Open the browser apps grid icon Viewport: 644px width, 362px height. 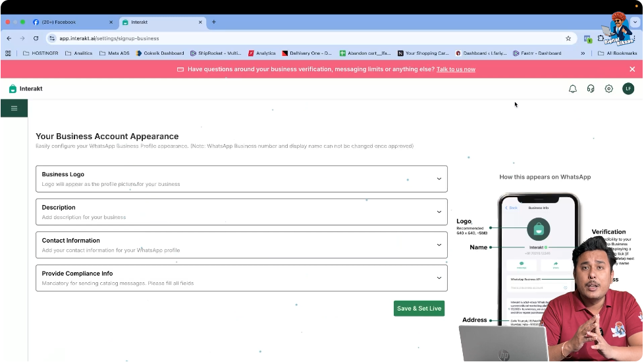tap(8, 53)
